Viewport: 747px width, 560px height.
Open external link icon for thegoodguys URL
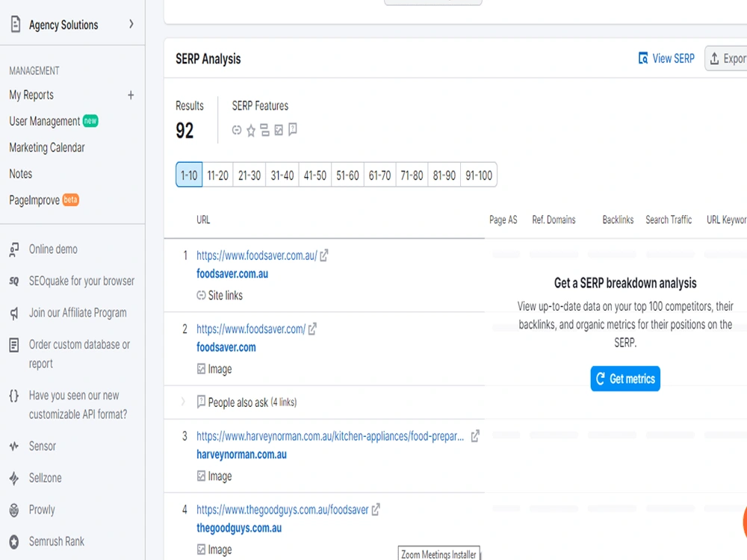pos(376,509)
